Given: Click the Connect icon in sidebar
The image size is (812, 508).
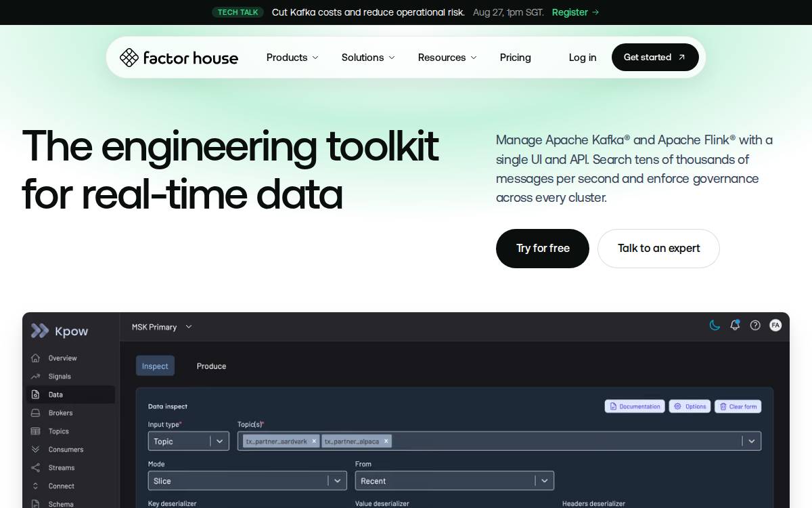Looking at the screenshot, I should tap(35, 486).
